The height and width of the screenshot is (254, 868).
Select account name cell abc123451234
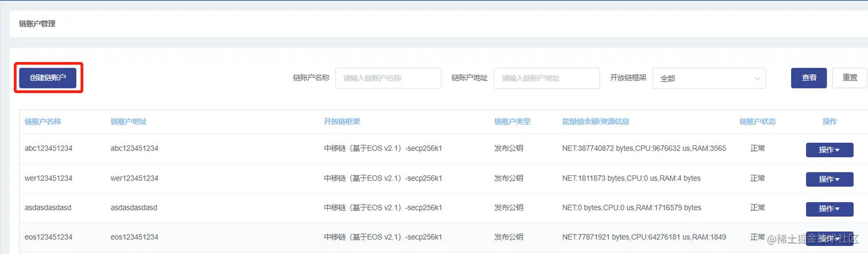[48, 148]
